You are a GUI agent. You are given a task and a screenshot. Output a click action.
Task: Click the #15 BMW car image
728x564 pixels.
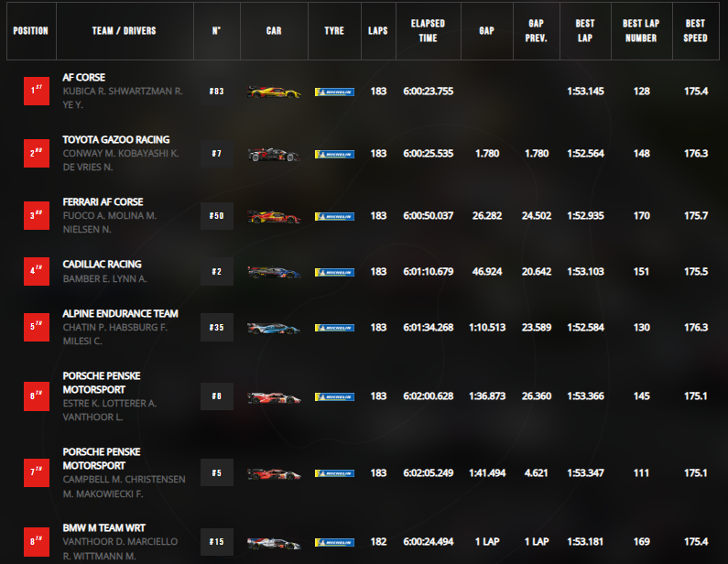click(274, 543)
